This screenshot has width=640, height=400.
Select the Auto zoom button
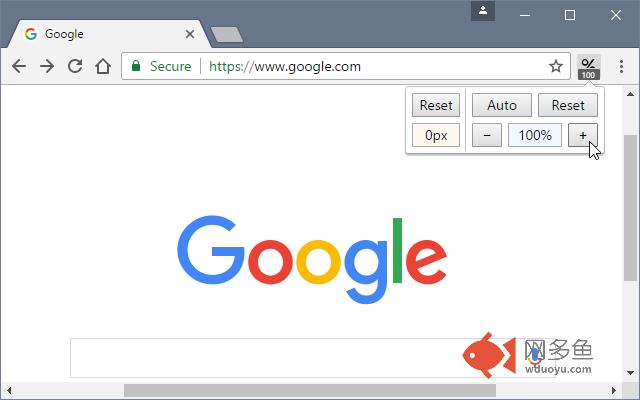pos(502,105)
